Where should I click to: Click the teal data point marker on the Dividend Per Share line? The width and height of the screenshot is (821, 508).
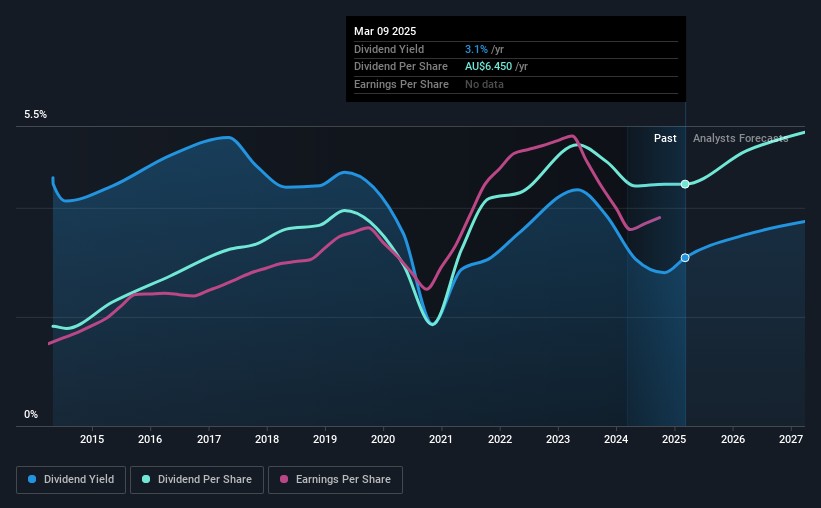[685, 184]
